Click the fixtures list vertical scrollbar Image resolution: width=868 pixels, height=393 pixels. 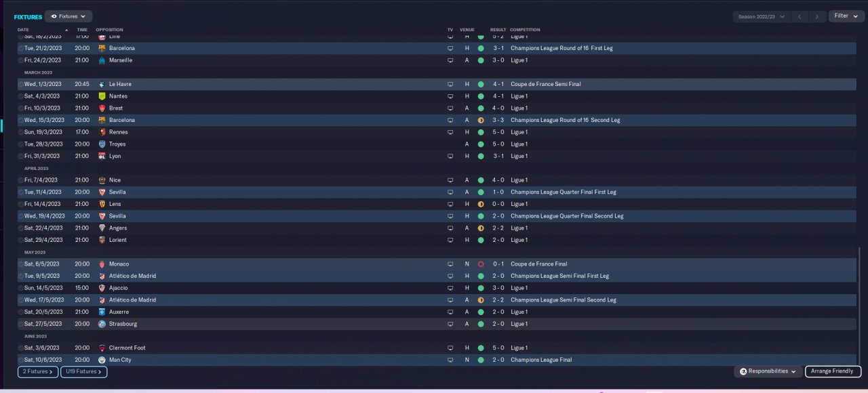click(859, 305)
